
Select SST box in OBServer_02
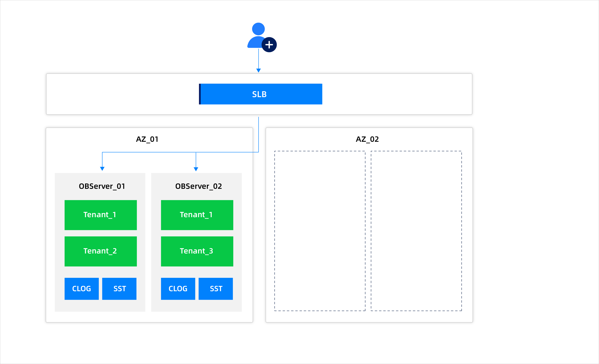click(216, 289)
